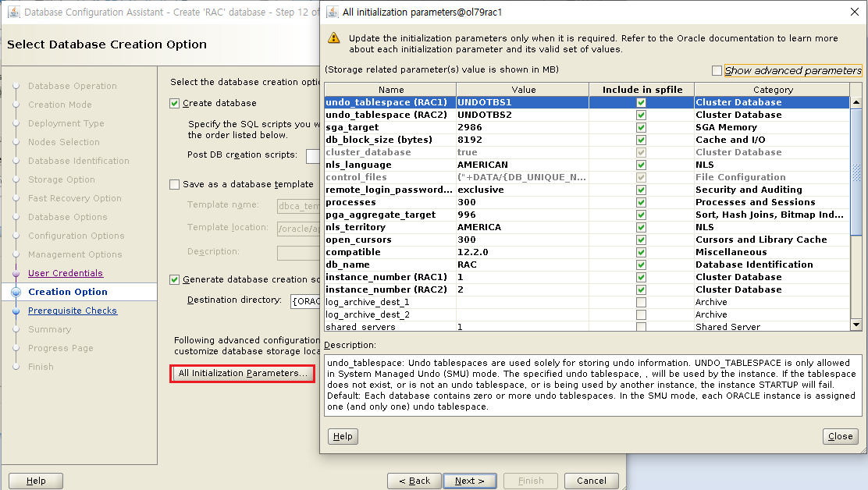Edit value 2986 of sga_target
Screen dimensions: 868x490
(x=522, y=127)
